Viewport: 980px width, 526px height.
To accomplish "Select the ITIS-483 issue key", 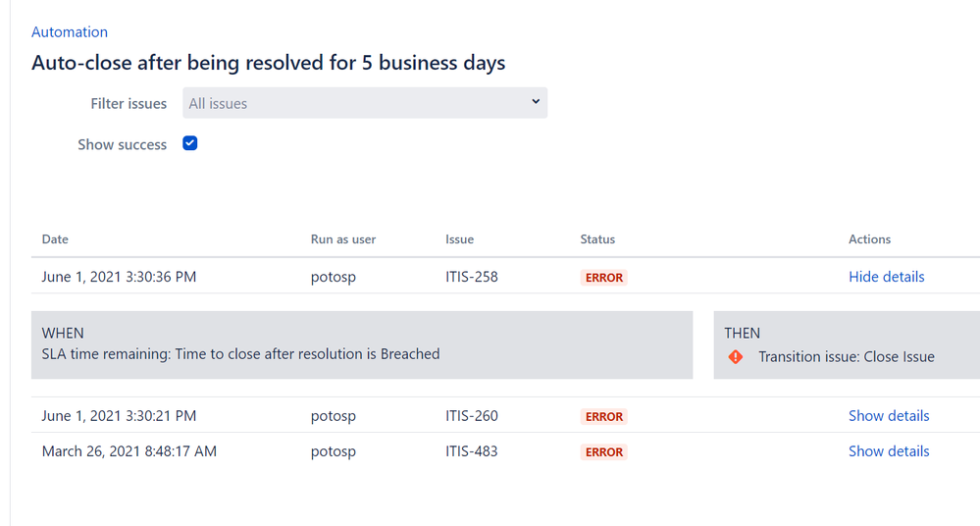I will (472, 451).
